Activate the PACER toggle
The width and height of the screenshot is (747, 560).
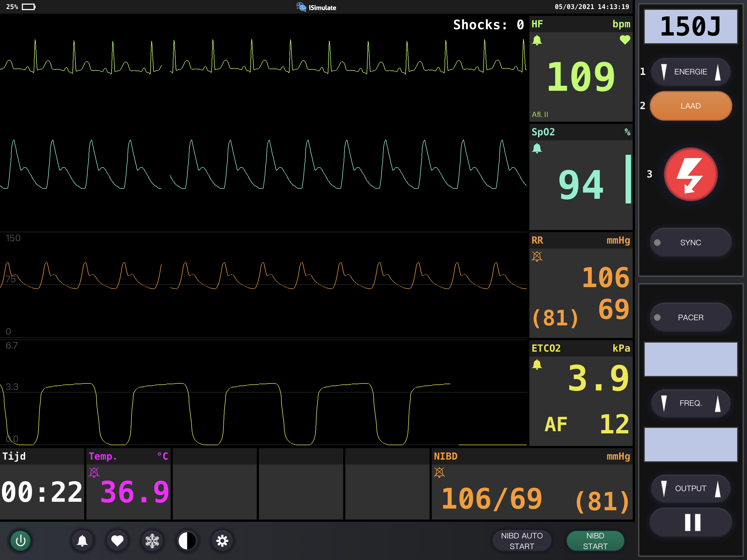(691, 317)
